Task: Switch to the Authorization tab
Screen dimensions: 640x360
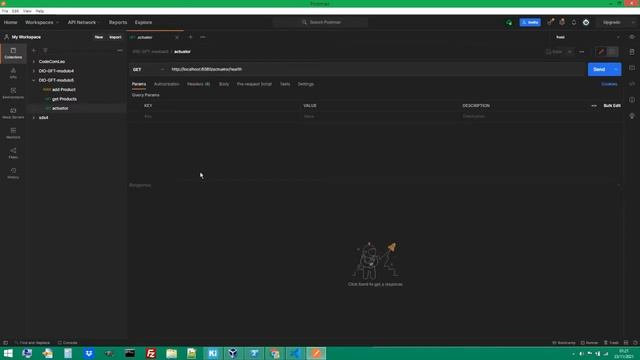Action: coord(167,84)
